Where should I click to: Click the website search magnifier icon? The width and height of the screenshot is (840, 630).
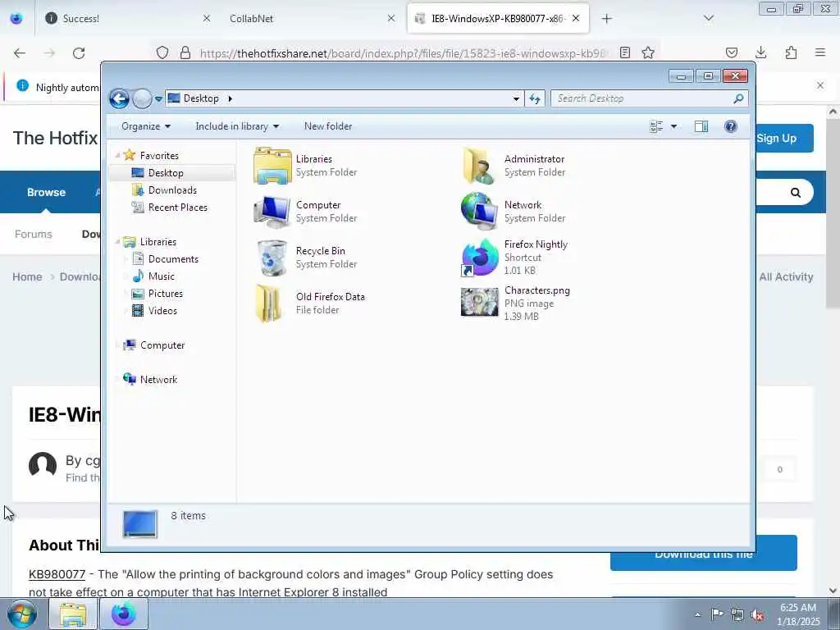click(796, 193)
